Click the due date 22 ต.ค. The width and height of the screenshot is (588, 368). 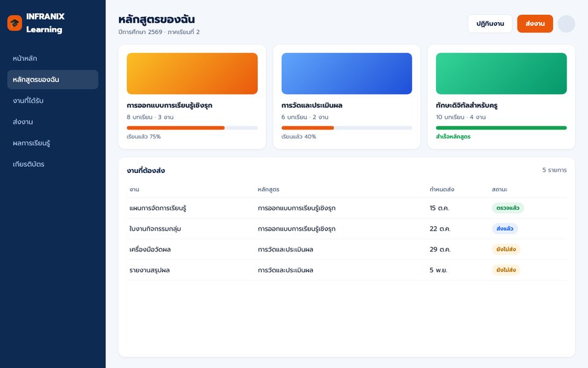pos(440,229)
